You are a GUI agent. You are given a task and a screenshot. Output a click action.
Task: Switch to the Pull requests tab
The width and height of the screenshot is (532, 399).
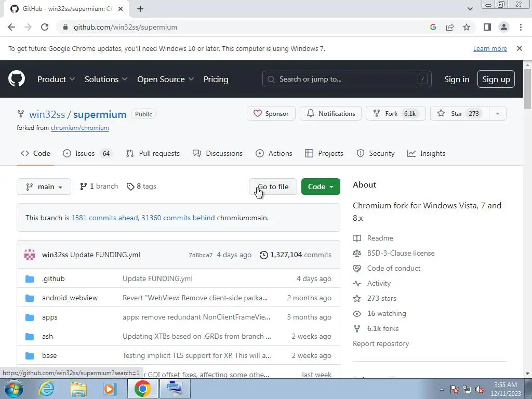pos(153,153)
